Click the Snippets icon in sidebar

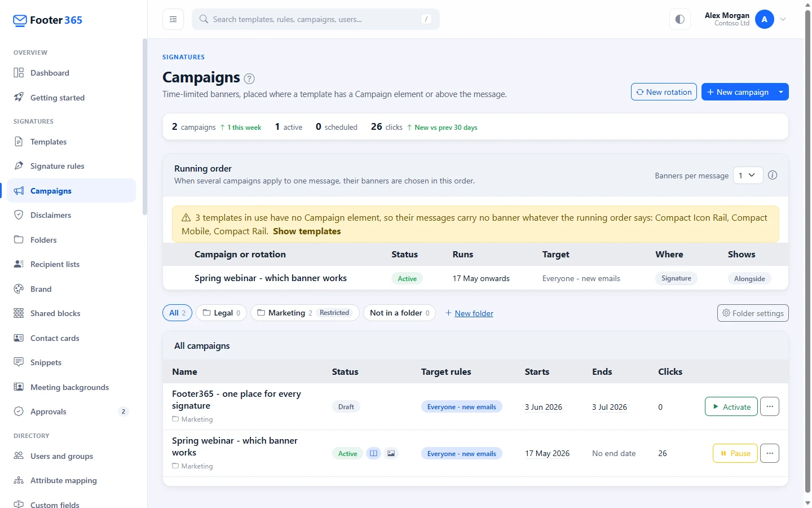pyautogui.click(x=19, y=362)
